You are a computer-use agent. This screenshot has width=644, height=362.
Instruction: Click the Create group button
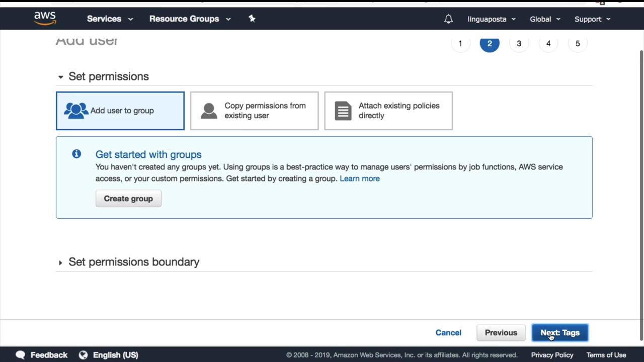128,199
